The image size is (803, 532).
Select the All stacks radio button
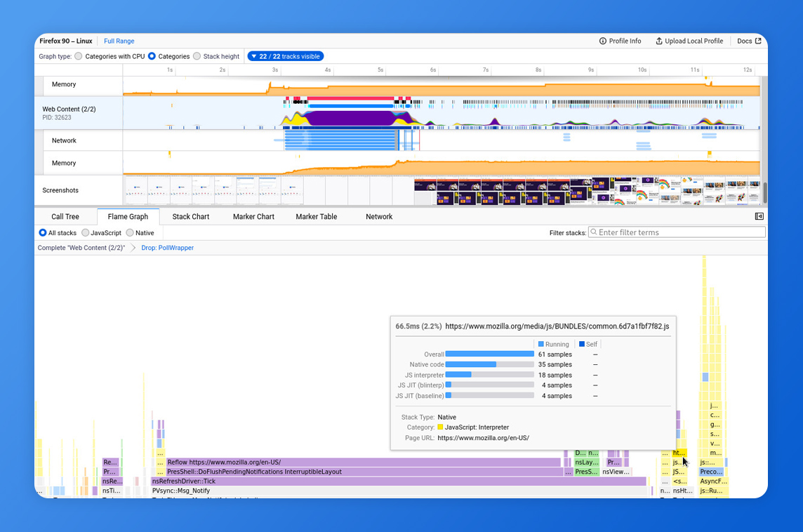coord(43,233)
